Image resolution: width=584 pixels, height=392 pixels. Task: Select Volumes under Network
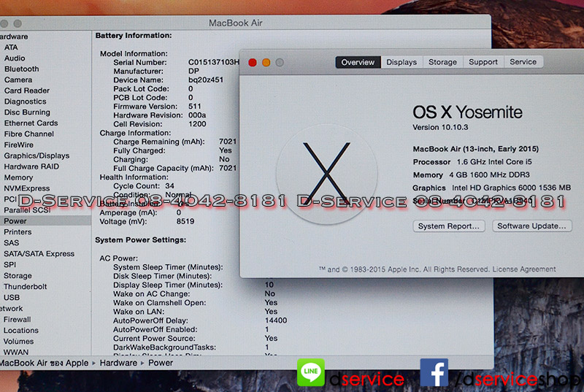click(19, 341)
